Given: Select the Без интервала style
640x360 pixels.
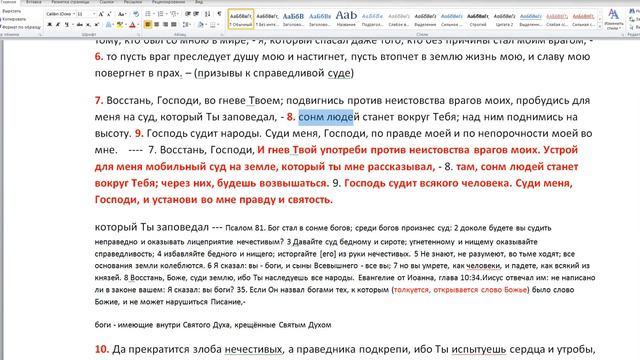Looking at the screenshot, I should tap(267, 19).
